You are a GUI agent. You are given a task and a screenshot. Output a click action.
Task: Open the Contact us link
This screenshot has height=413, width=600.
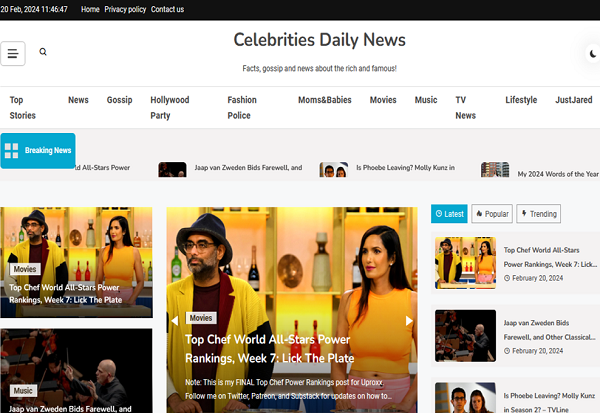pyautogui.click(x=167, y=9)
